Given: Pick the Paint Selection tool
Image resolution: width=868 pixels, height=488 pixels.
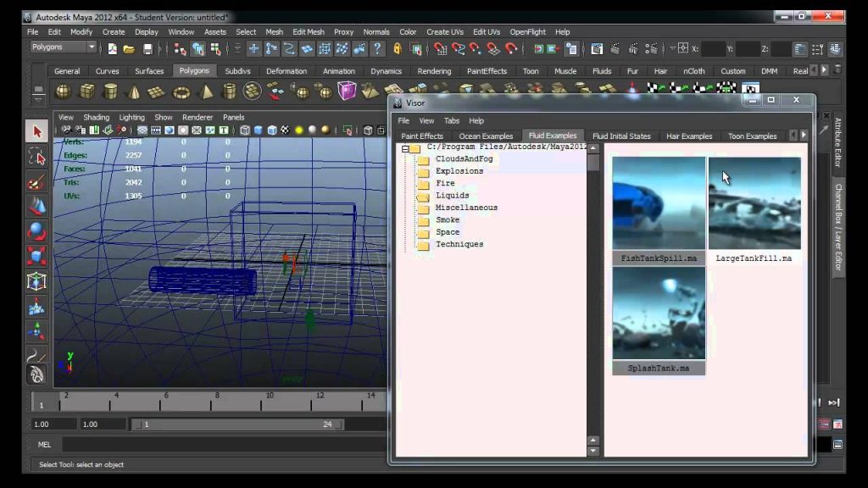Looking at the screenshot, I should pyautogui.click(x=36, y=182).
